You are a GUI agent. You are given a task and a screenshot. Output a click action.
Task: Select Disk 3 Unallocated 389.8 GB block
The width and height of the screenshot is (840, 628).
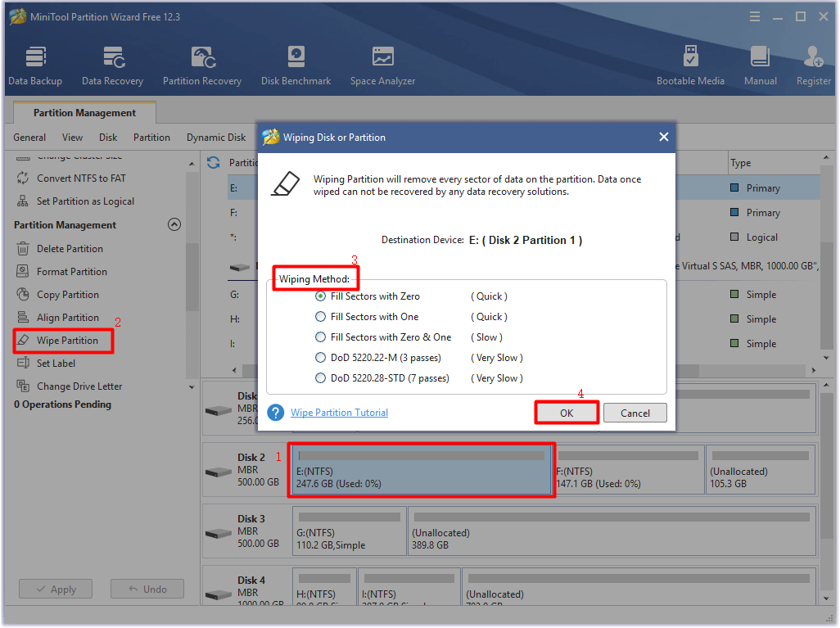click(612, 531)
